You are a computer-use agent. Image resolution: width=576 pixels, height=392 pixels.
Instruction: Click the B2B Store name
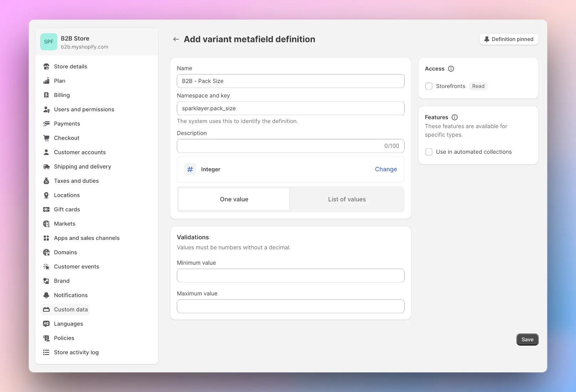[75, 38]
